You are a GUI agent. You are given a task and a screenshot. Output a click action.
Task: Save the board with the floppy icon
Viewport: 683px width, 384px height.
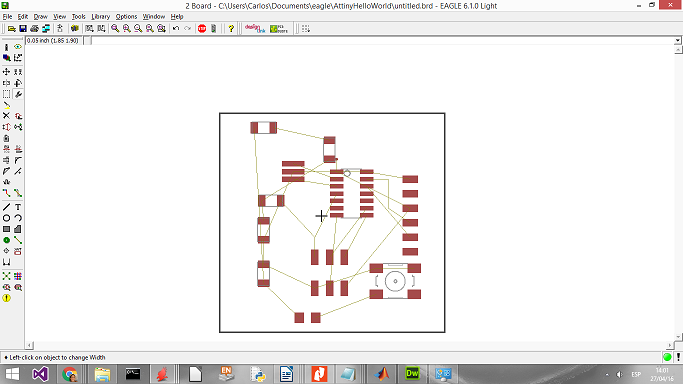[23, 29]
